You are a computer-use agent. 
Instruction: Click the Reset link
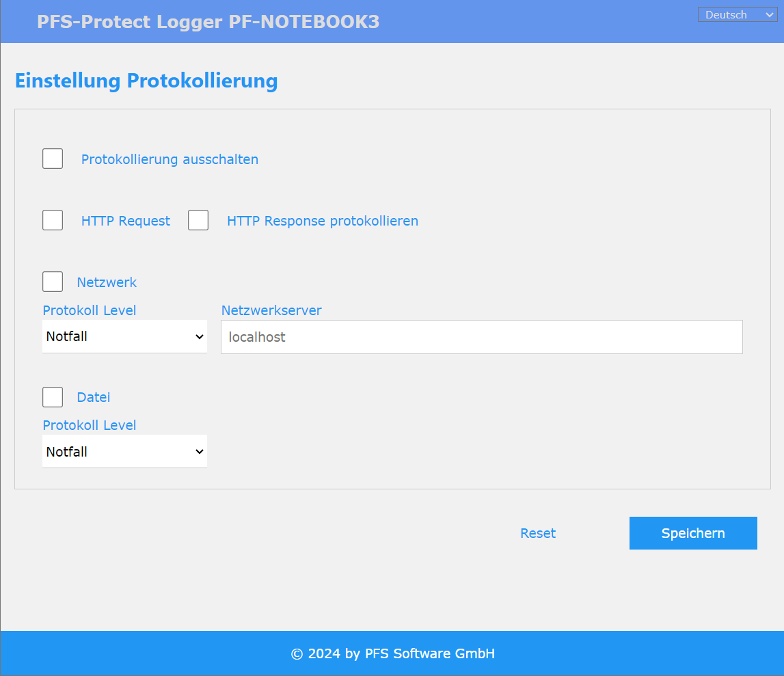coord(538,533)
